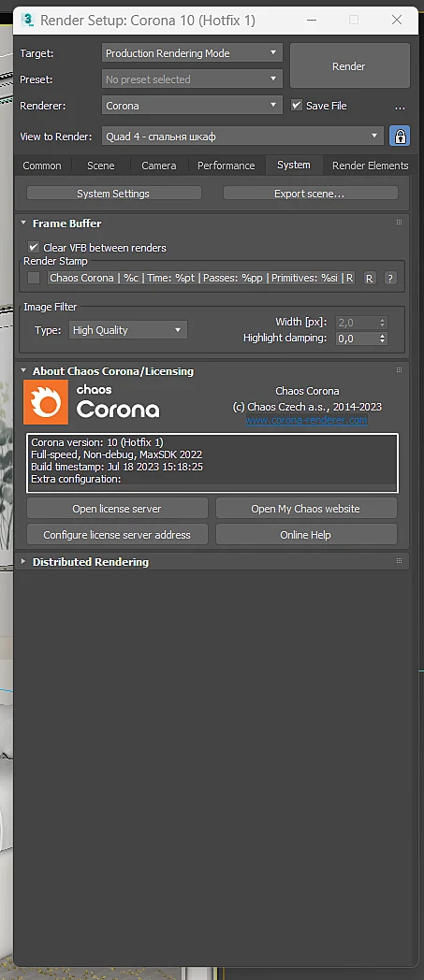This screenshot has width=424, height=980.
Task: Open the Image Filter Type dropdown
Action: (x=127, y=330)
